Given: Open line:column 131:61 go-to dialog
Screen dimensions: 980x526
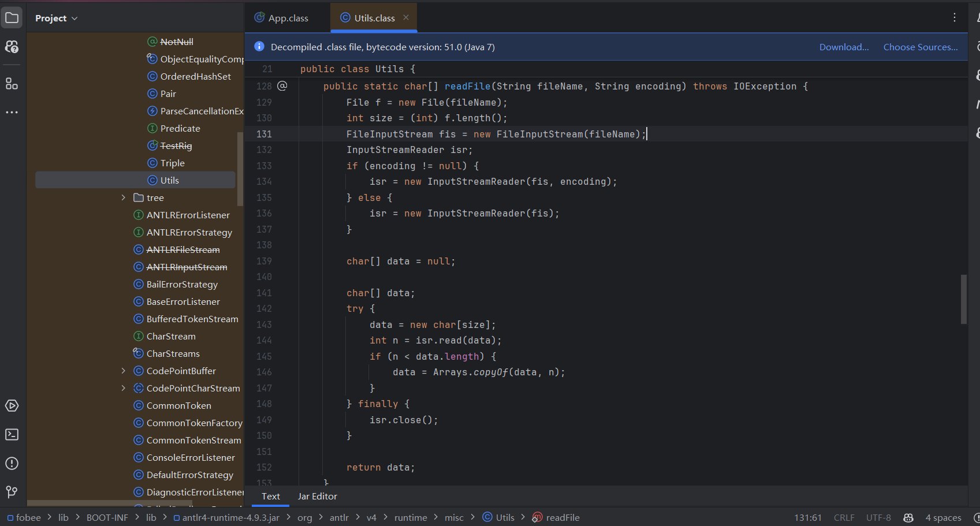Looking at the screenshot, I should pos(807,517).
